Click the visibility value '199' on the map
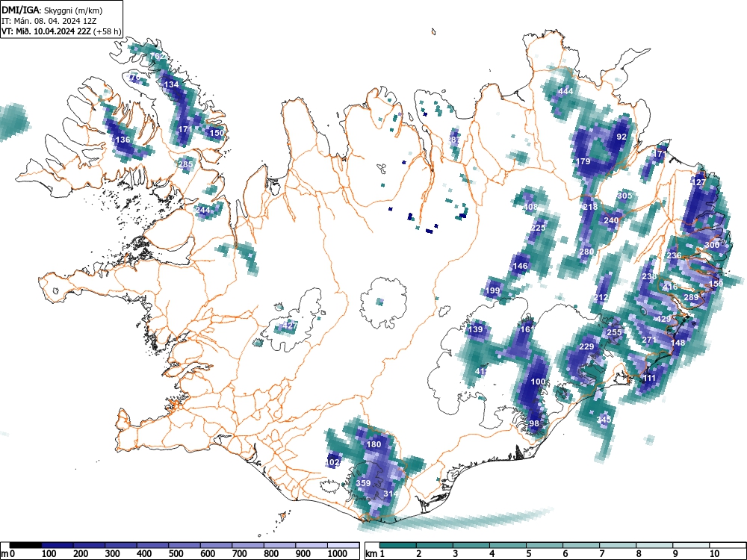Screen dimensions: 747x560 point(492,290)
